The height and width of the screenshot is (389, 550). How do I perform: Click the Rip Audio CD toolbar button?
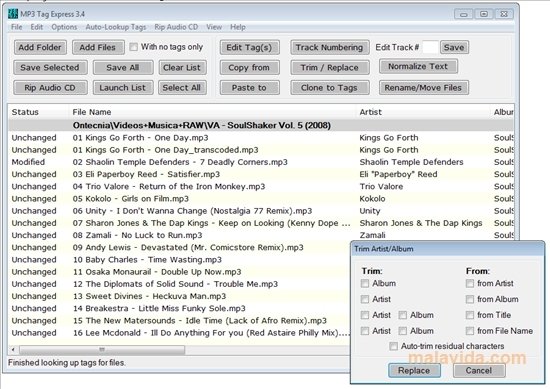tap(50, 88)
